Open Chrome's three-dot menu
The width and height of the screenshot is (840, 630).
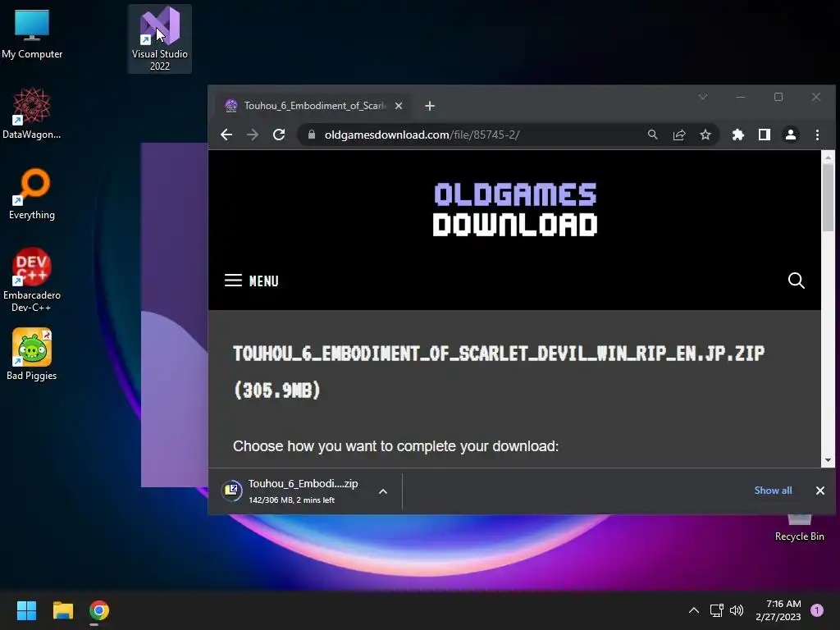817,135
